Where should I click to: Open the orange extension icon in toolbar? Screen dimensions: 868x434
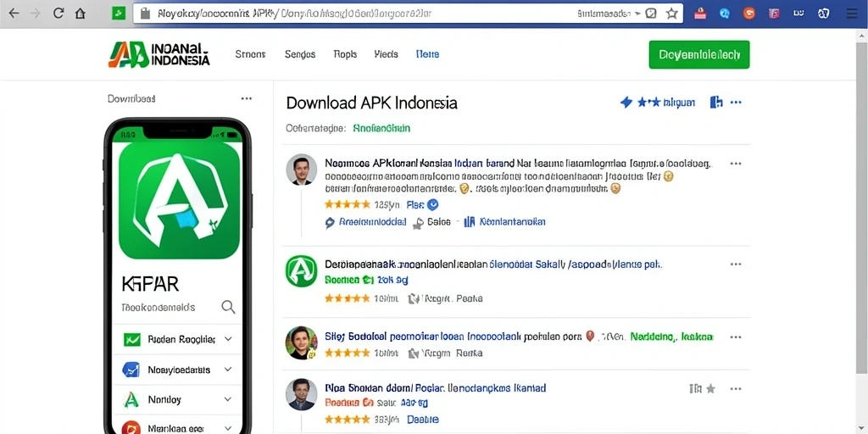(x=749, y=14)
